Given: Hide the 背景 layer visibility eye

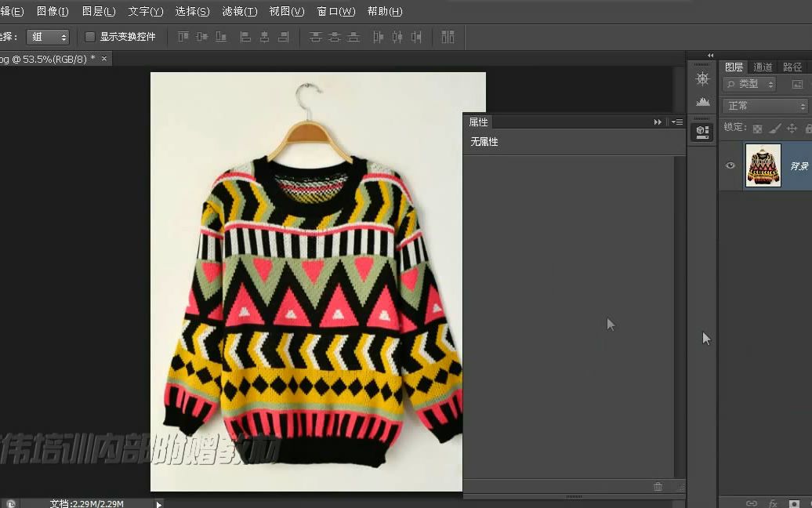Looking at the screenshot, I should point(730,165).
